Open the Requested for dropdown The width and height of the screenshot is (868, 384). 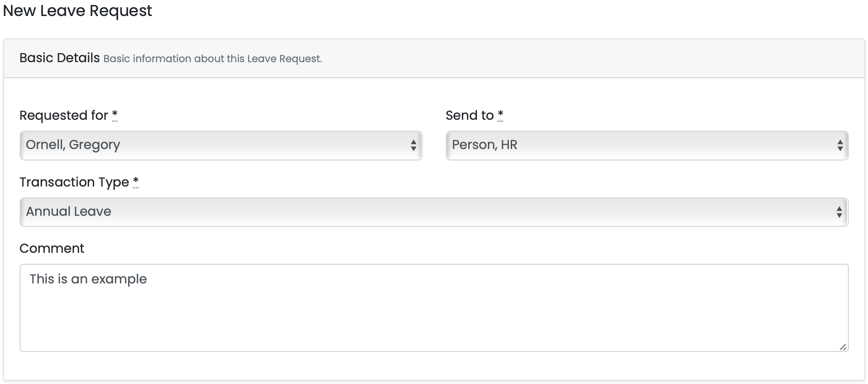[221, 145]
